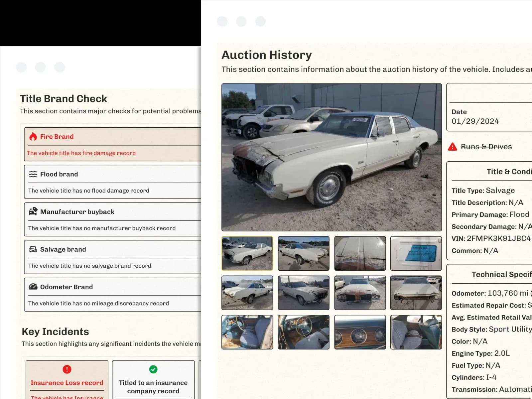
Task: Click the 'Title Type: Salvage' row
Action: (483, 191)
